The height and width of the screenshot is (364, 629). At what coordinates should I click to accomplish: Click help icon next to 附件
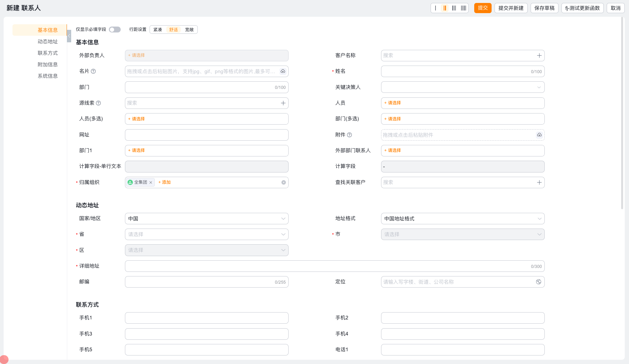tap(350, 135)
